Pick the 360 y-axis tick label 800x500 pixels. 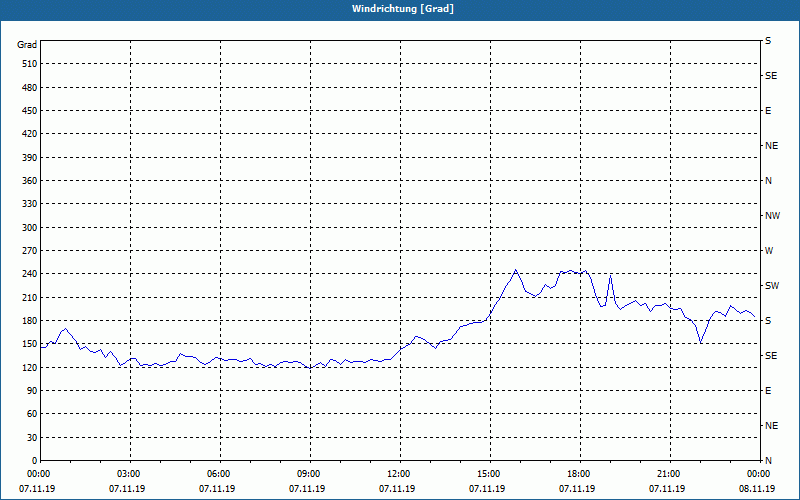(30, 181)
